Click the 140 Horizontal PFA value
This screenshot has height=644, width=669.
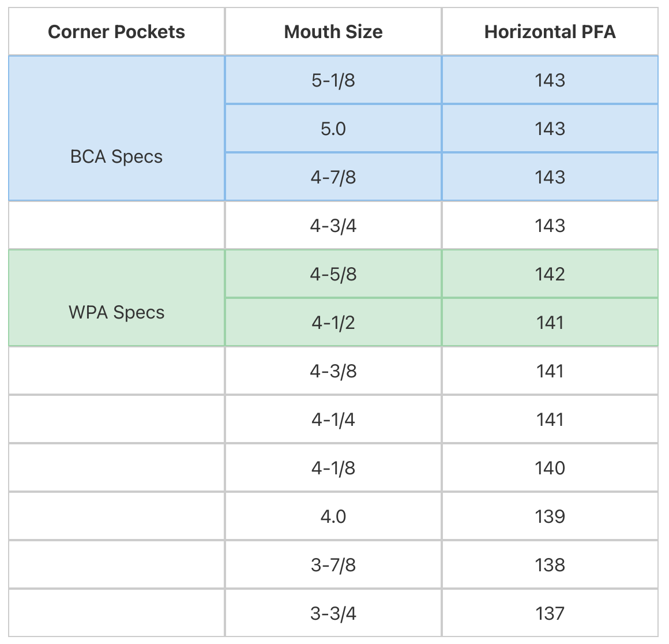pyautogui.click(x=550, y=468)
